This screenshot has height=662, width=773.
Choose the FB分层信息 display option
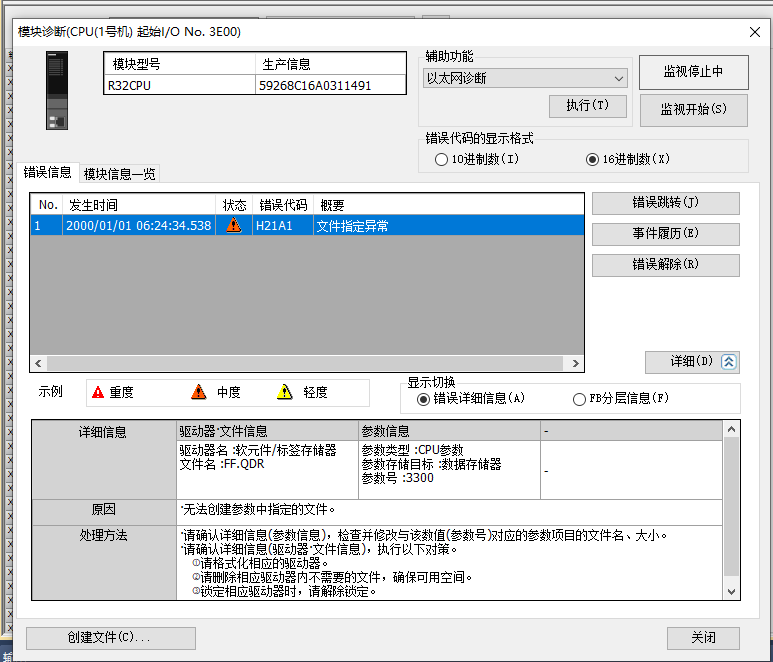(579, 399)
